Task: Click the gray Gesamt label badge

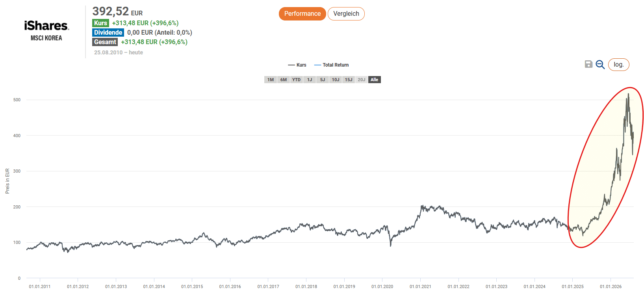Action: [105, 42]
